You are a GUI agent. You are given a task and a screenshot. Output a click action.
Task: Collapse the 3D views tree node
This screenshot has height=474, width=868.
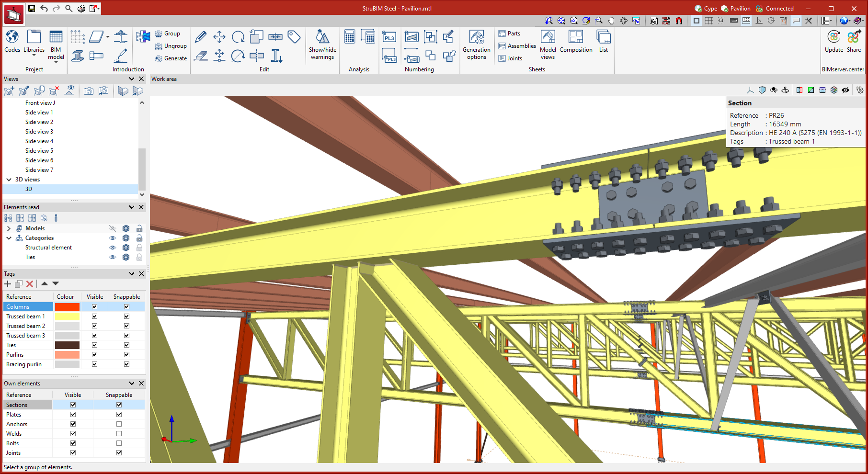(9, 180)
